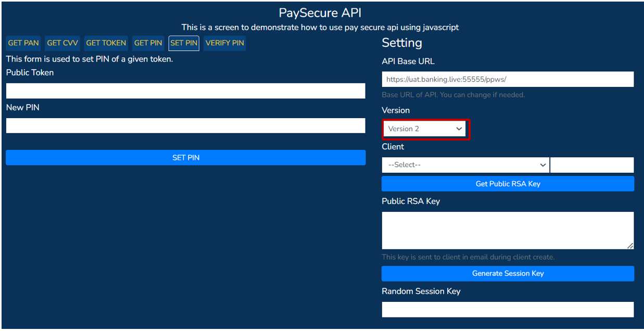This screenshot has height=331, width=644.
Task: Click the Setting heading
Action: (x=402, y=43)
